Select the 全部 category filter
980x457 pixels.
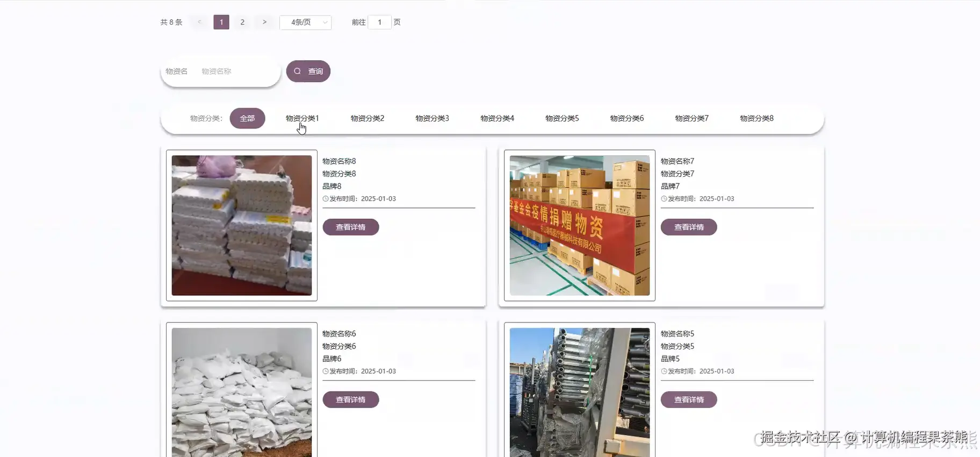tap(247, 118)
